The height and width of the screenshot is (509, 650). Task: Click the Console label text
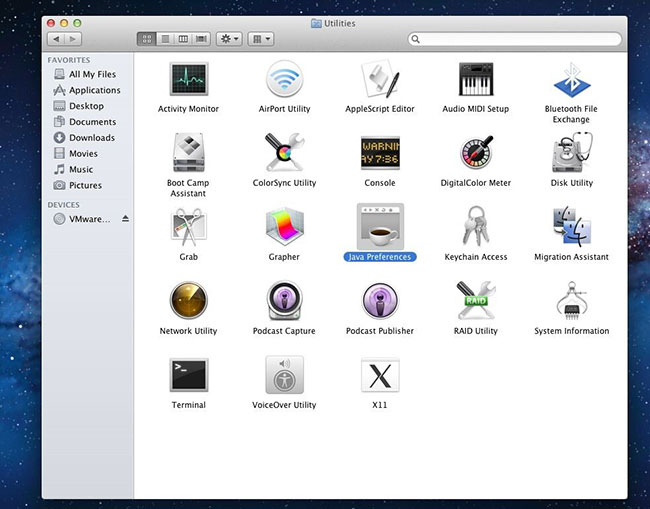click(380, 183)
